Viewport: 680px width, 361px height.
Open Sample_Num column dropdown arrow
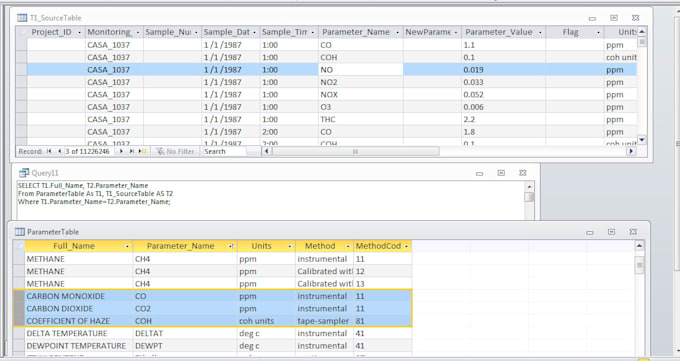[x=196, y=33]
